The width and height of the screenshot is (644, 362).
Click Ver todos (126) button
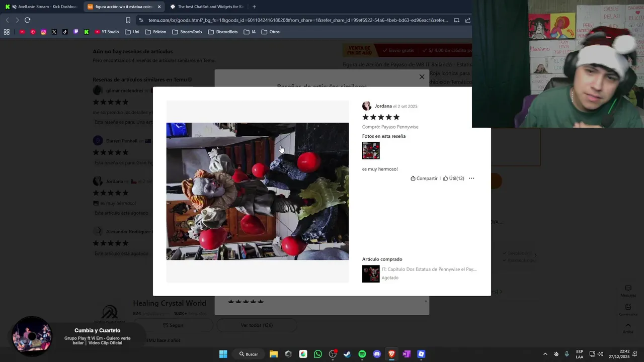pos(257,325)
